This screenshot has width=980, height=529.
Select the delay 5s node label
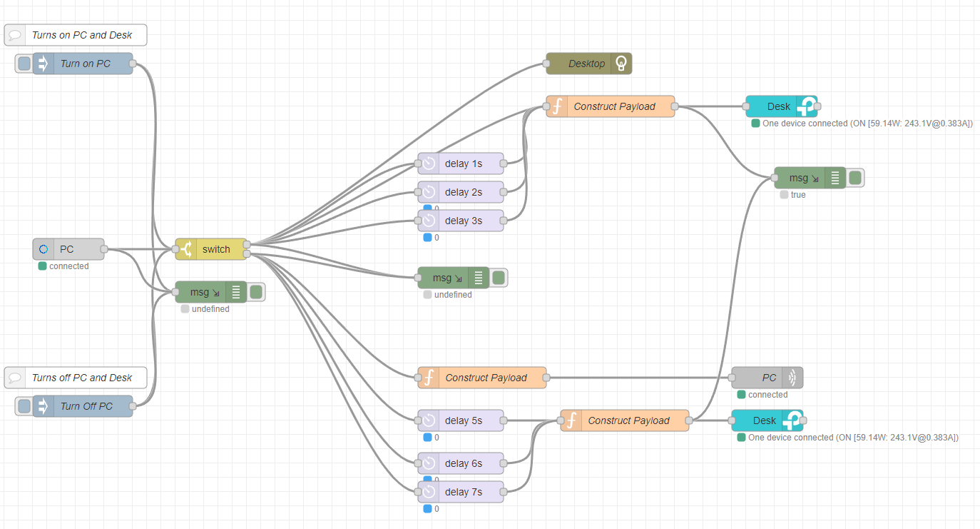(464, 420)
